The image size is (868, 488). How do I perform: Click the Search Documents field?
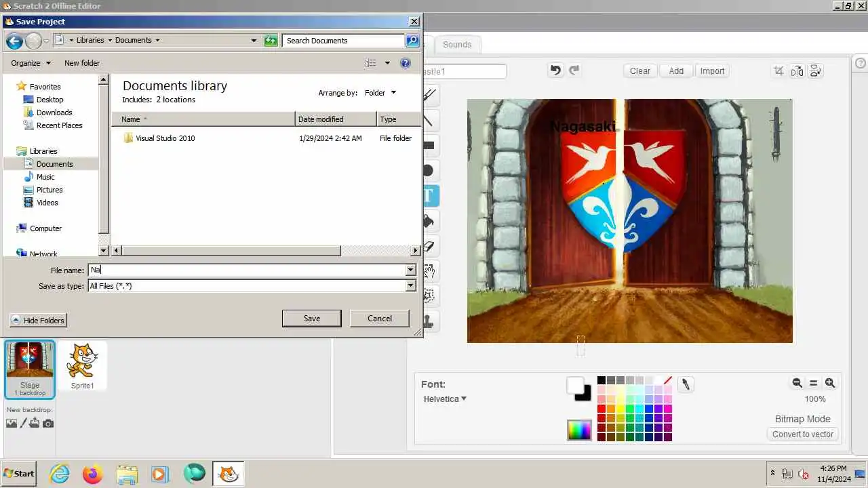pos(344,41)
